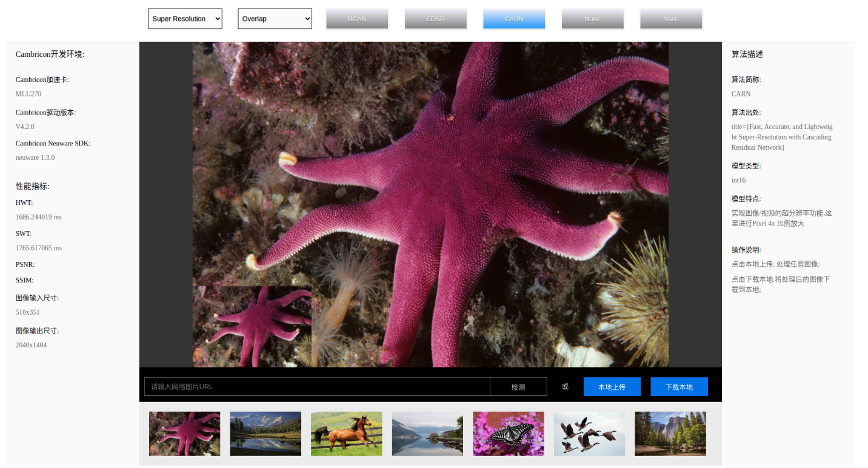
Task: Select the purple starfish thumbnail
Action: [x=185, y=433]
